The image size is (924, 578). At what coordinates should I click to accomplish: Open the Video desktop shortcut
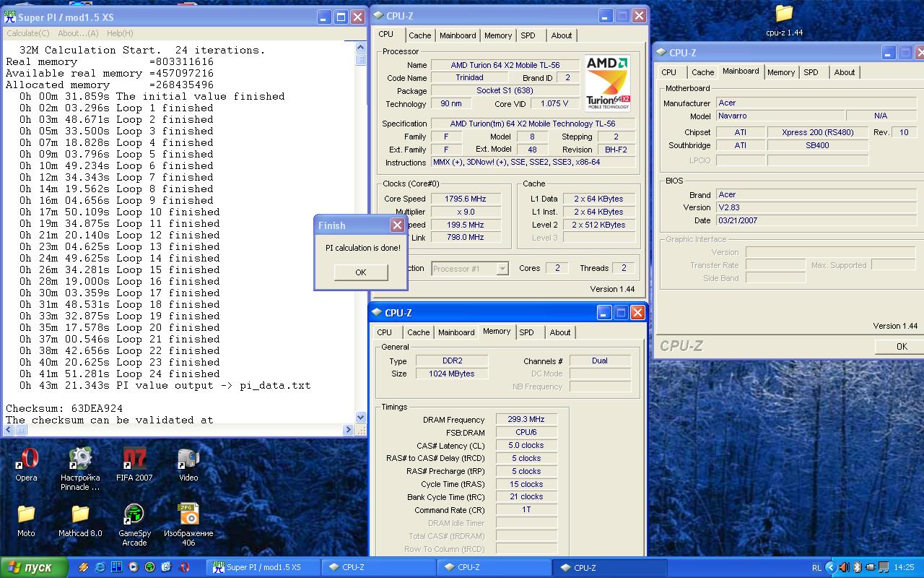click(x=188, y=464)
